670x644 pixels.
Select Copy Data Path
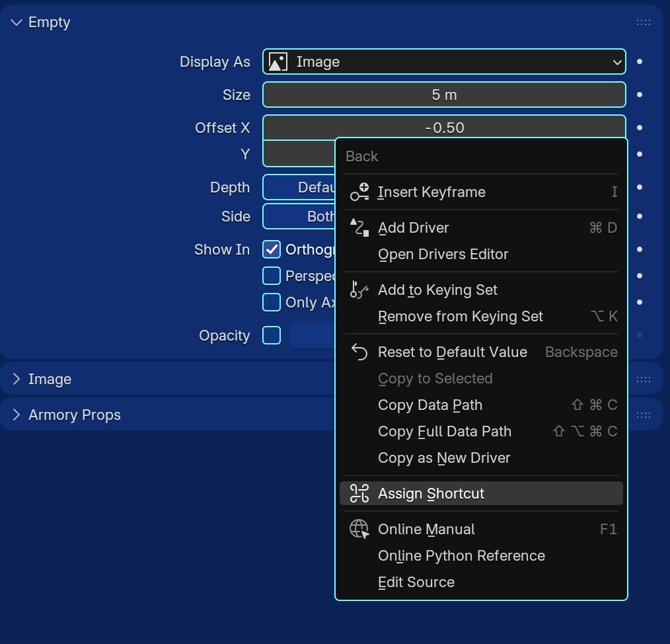click(481, 405)
